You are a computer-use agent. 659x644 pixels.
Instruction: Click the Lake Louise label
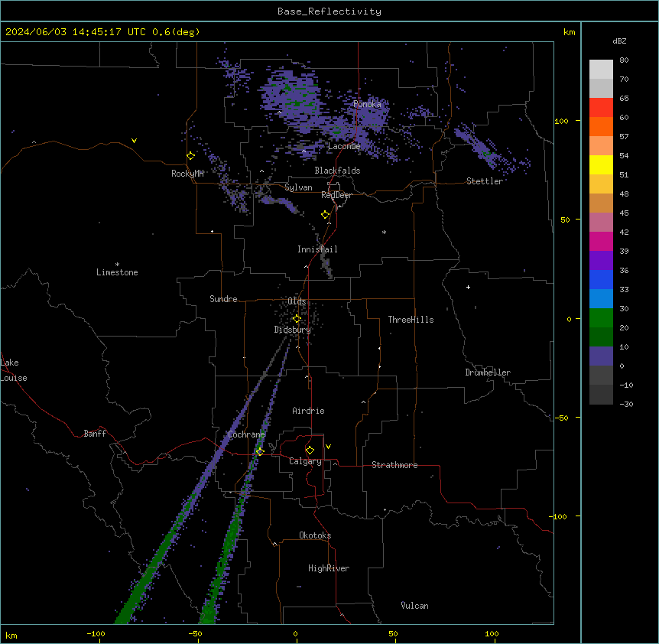click(14, 370)
